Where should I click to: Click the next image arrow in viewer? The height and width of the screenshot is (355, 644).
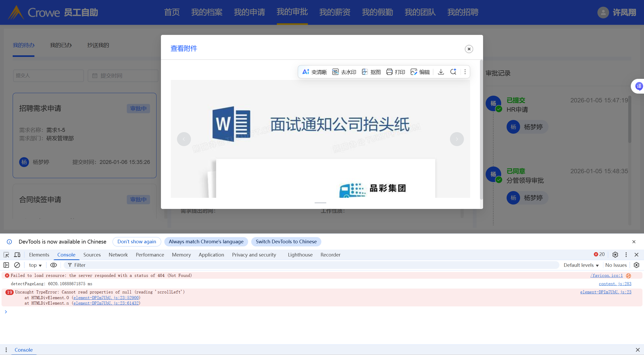pos(457,139)
